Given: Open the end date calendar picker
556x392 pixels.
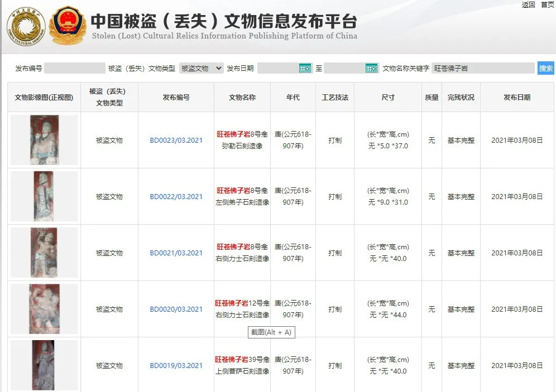Looking at the screenshot, I should tap(370, 68).
